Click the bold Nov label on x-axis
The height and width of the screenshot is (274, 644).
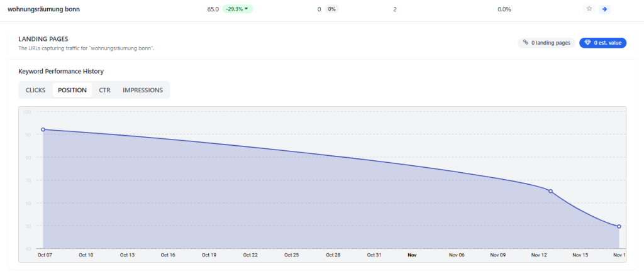pos(412,255)
